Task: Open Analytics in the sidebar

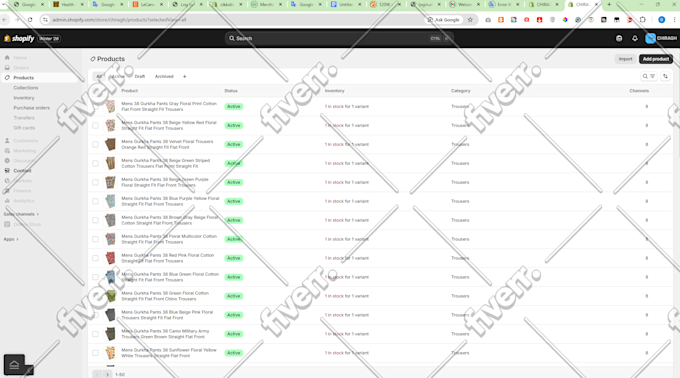Action: pos(23,201)
